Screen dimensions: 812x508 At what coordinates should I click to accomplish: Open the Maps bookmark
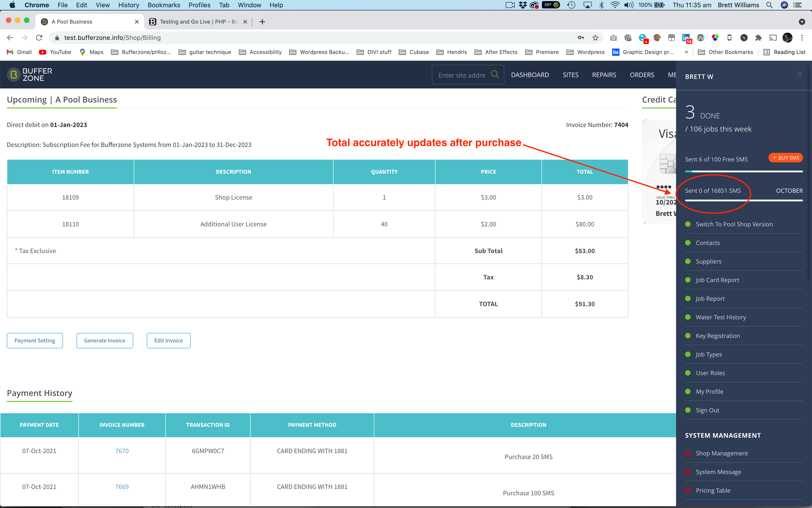click(x=91, y=52)
